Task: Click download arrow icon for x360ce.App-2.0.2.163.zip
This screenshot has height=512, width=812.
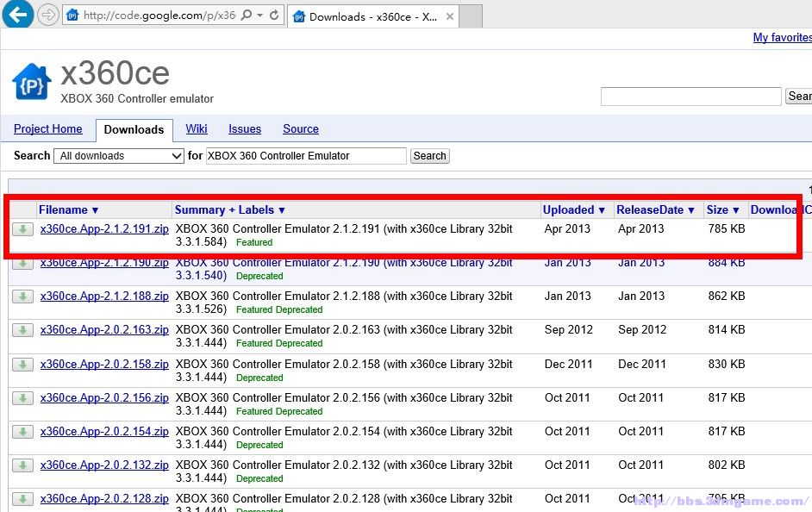Action: [x=22, y=330]
